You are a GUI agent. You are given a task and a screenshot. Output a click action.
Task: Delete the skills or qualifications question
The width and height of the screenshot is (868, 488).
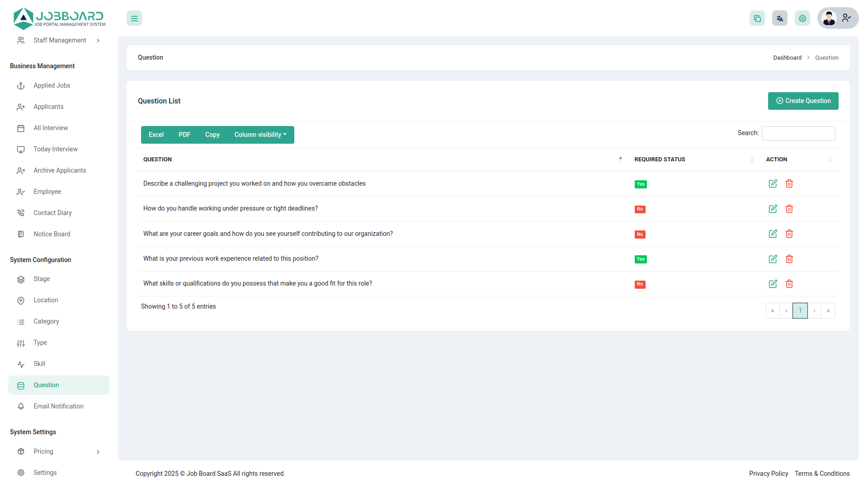click(x=789, y=284)
